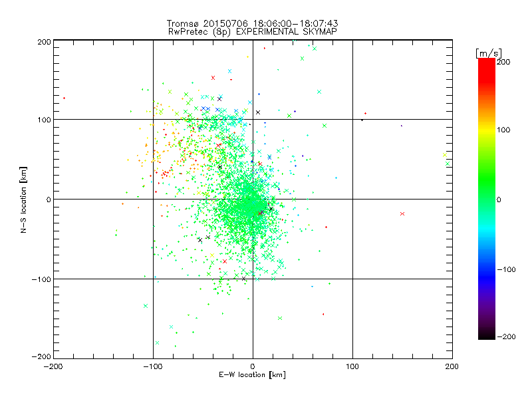Click the y-axis '0' tick label
The width and height of the screenshot is (532, 399).
tap(49, 199)
